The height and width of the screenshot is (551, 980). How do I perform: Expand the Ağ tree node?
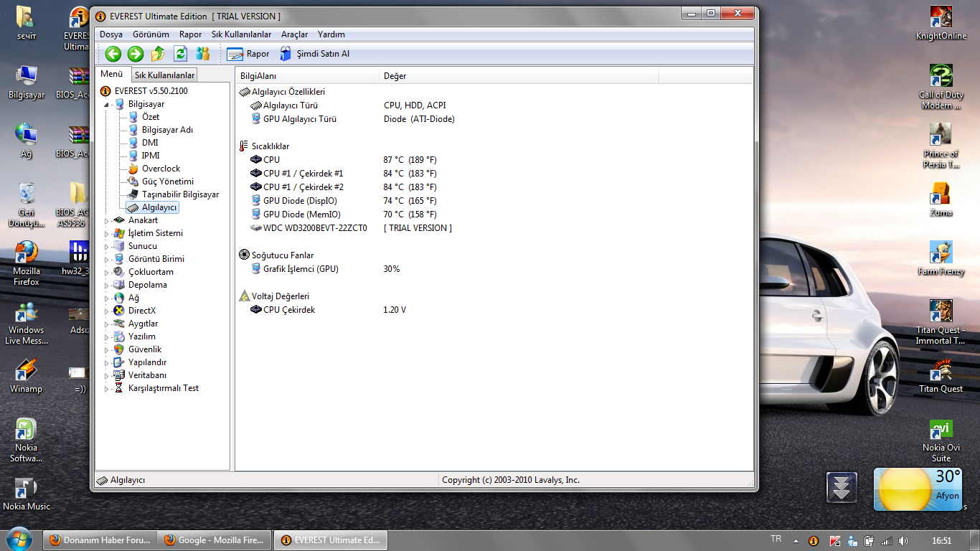[107, 298]
